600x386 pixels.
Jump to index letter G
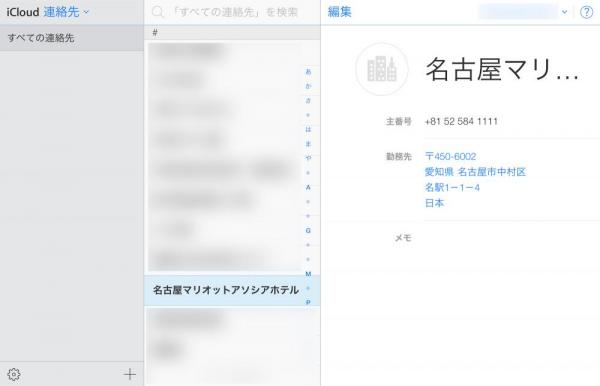point(308,231)
